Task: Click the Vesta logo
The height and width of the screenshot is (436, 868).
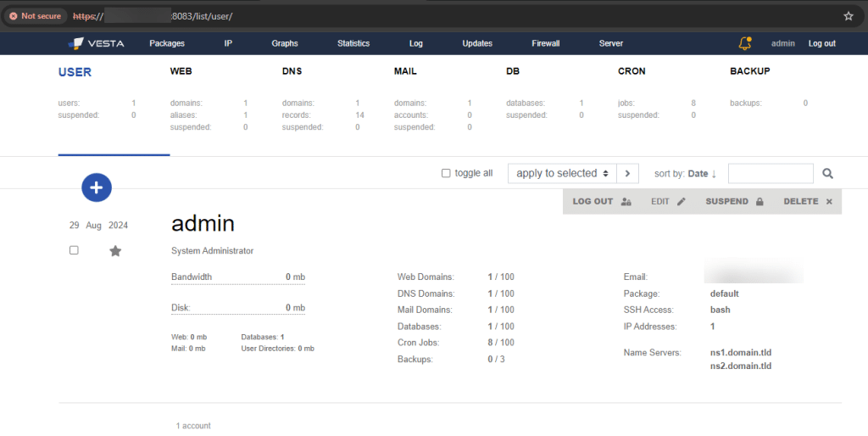Action: click(x=96, y=43)
